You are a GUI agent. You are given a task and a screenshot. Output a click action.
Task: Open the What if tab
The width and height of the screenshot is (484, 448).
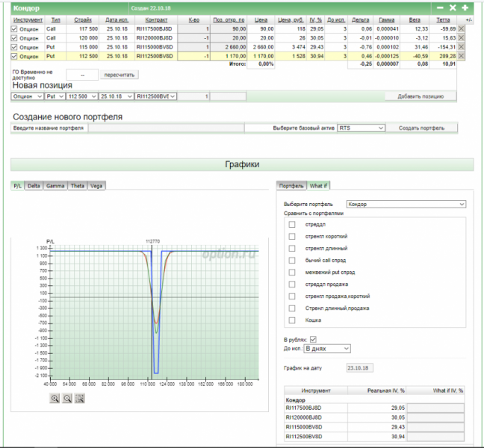tap(317, 185)
